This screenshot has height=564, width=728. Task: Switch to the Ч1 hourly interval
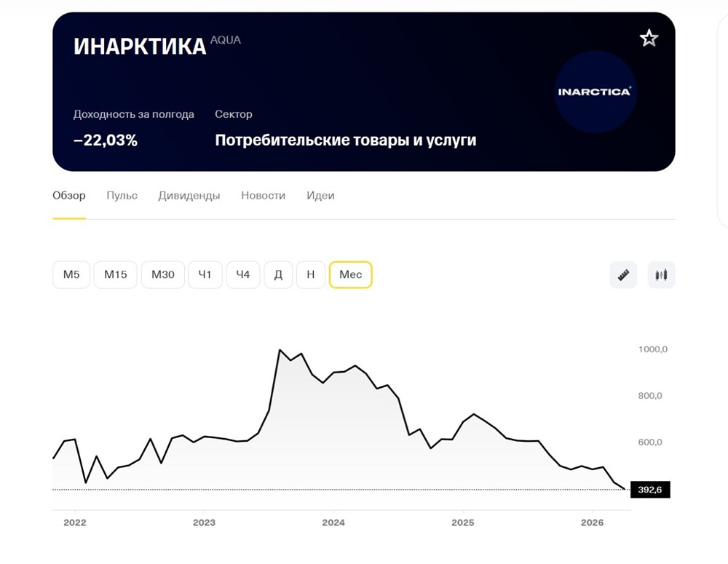[x=205, y=274]
